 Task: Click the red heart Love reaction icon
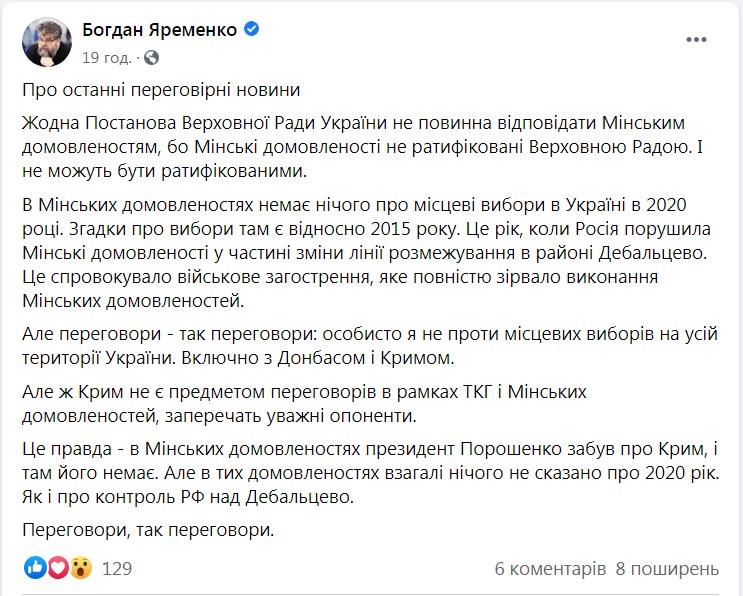click(x=57, y=569)
